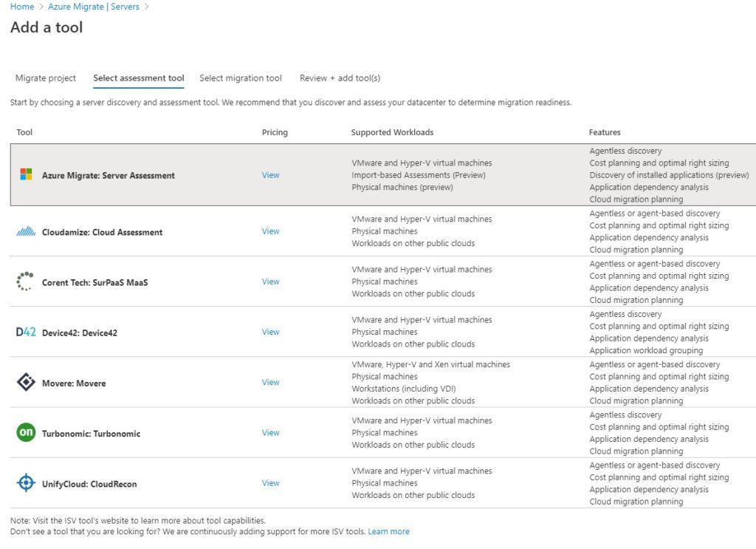Image resolution: width=756 pixels, height=549 pixels.
Task: View pricing for Movere
Action: coord(270,382)
